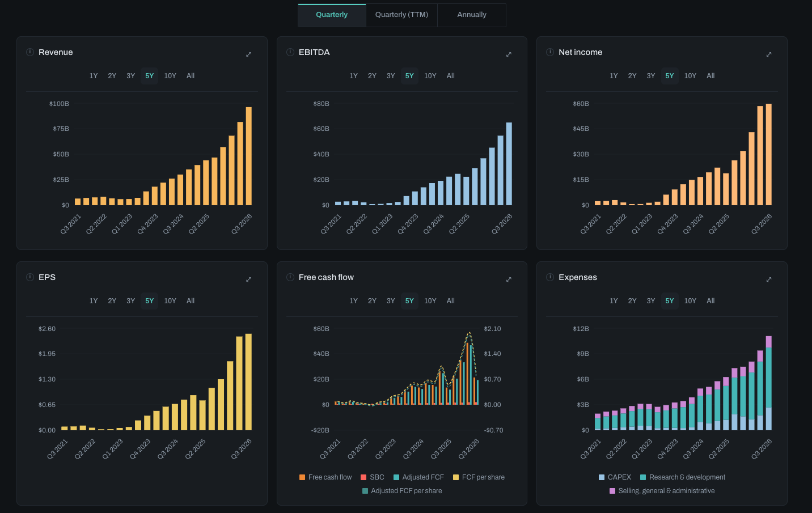Open the EPS info icon
The width and height of the screenshot is (812, 513).
(x=30, y=277)
